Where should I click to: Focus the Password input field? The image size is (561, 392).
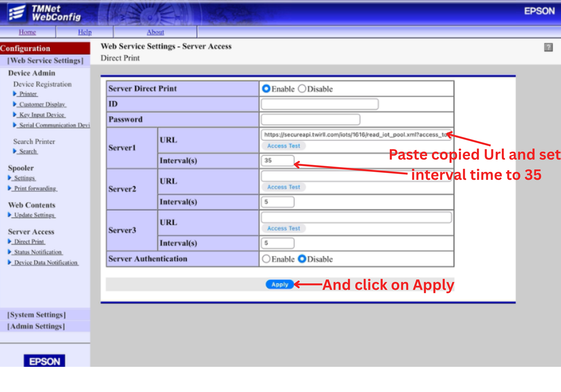[x=311, y=119]
